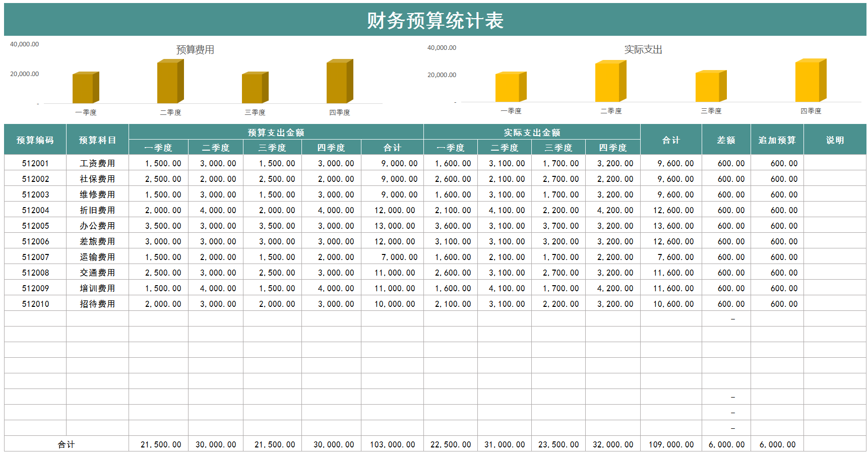Select the 交通费用 cell
Image resolution: width=868 pixels, height=454 pixels.
click(x=97, y=273)
